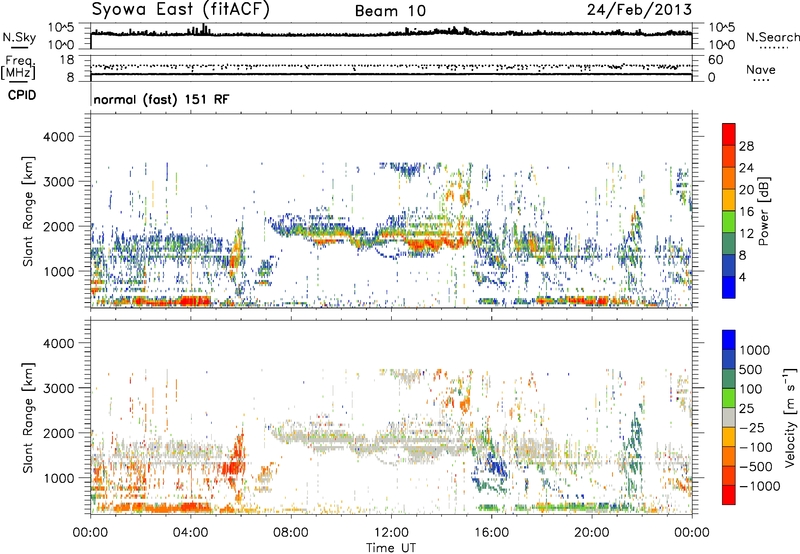
Task: Select the '12' value on Power color bar
Action: click(746, 234)
